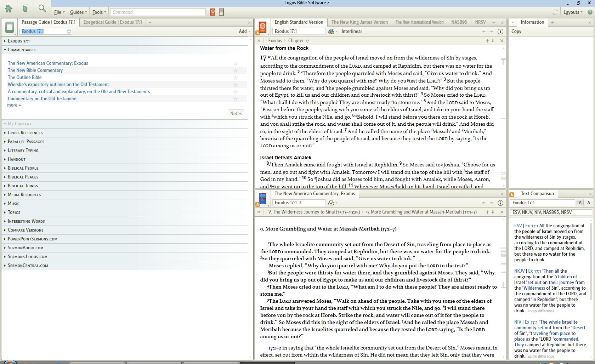Open the Tools menu
The image size is (595, 364).
[99, 12]
